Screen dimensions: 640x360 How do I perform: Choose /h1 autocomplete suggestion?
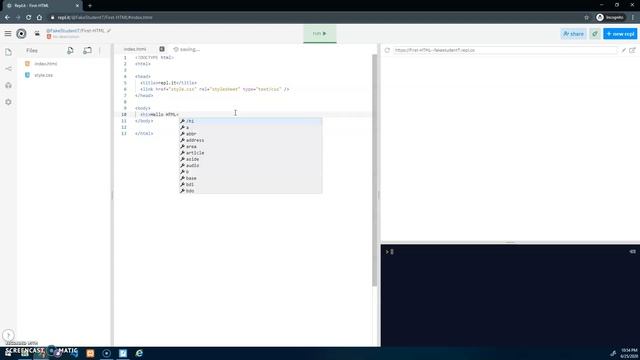click(251, 121)
